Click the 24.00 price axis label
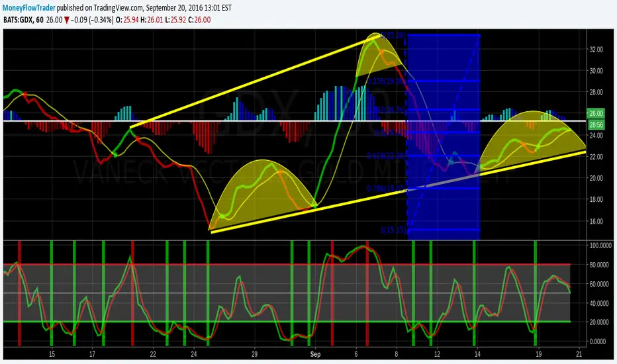 596,136
